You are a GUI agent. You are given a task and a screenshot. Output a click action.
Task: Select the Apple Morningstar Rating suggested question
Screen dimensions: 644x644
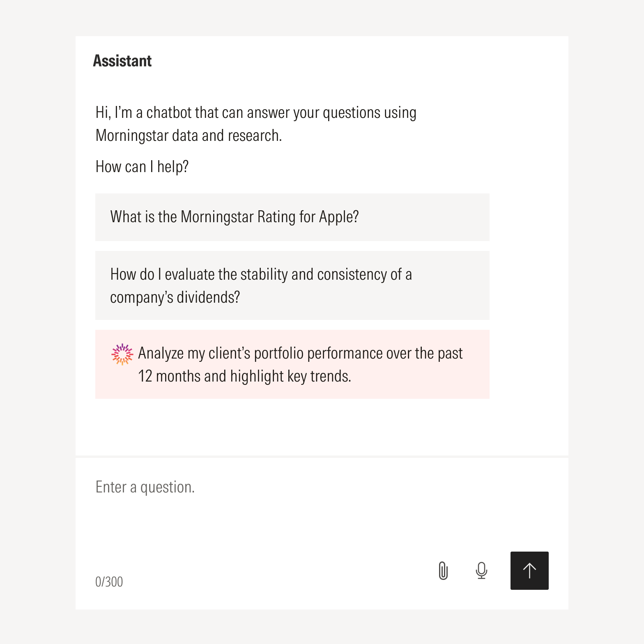point(292,217)
